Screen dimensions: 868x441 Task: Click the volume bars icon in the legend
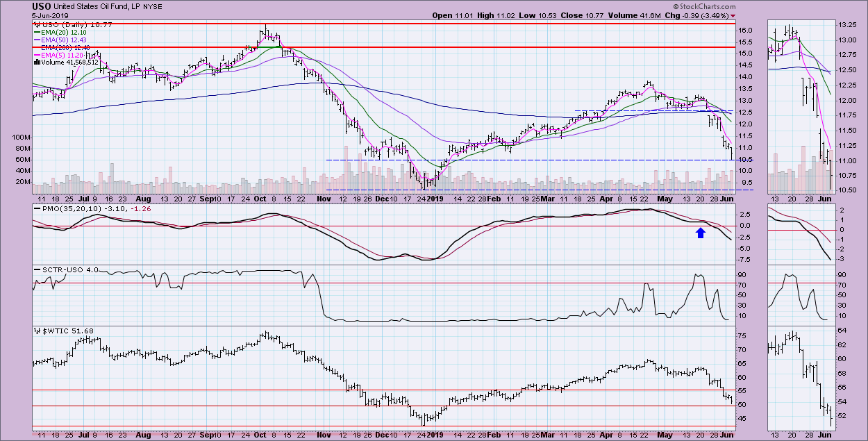coord(37,63)
